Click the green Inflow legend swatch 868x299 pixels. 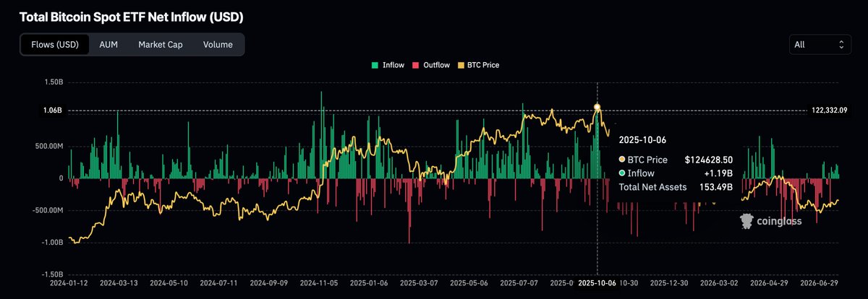376,65
